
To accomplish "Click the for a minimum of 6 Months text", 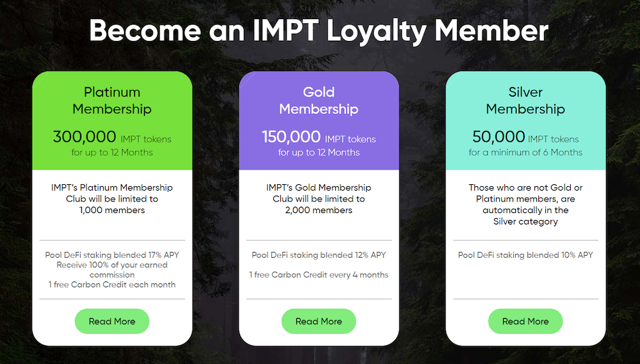I will [525, 152].
